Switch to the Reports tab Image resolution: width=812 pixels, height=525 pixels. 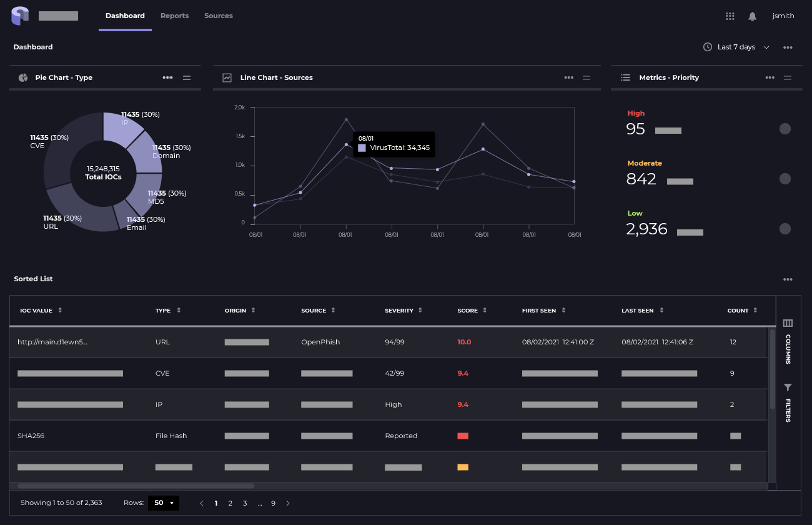[x=174, y=16]
